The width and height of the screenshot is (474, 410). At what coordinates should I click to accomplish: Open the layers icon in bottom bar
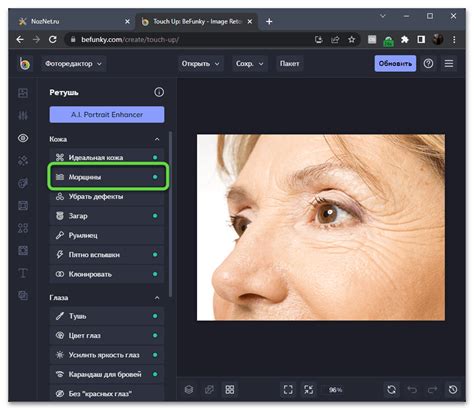pos(189,389)
